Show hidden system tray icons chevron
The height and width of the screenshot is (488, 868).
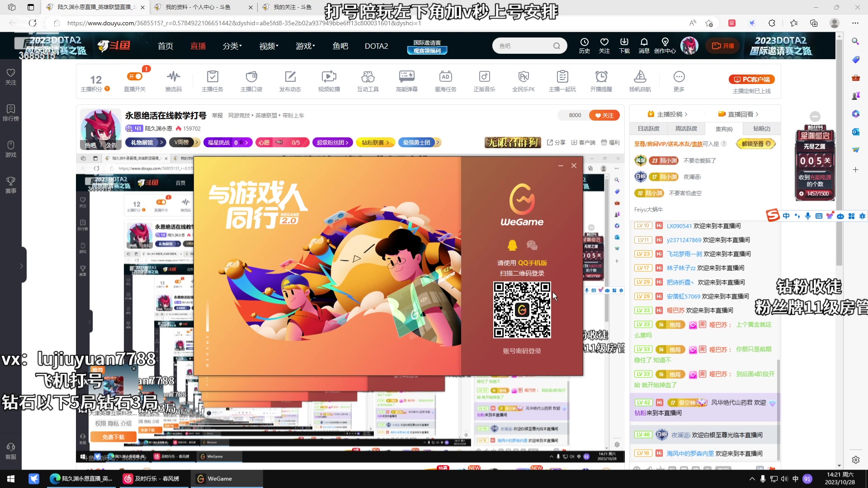pos(752,479)
